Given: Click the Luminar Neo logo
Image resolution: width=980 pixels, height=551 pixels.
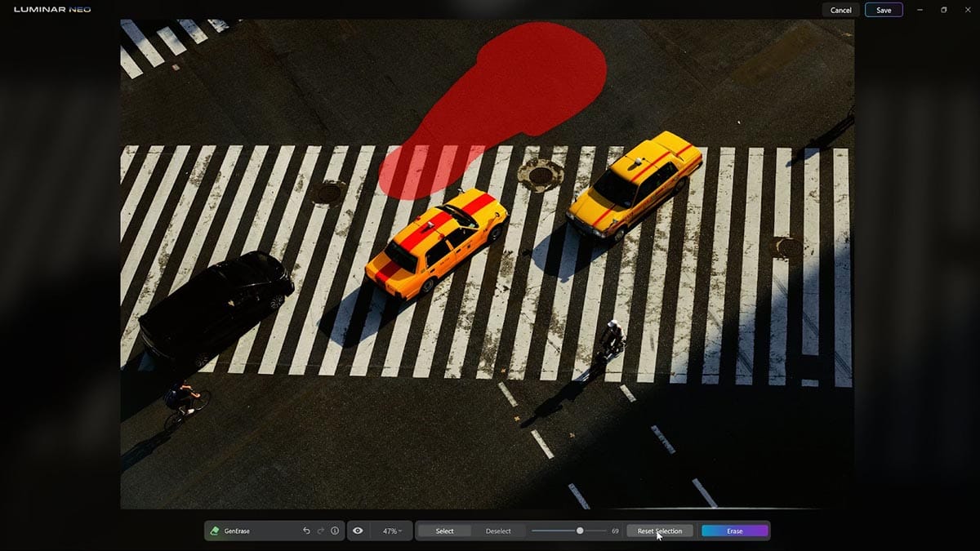Looking at the screenshot, I should [x=52, y=10].
